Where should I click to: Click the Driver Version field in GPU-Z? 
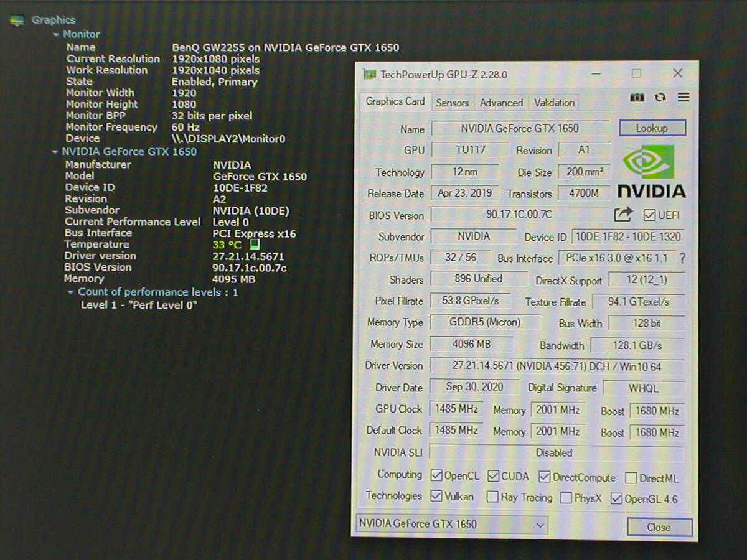tap(557, 366)
